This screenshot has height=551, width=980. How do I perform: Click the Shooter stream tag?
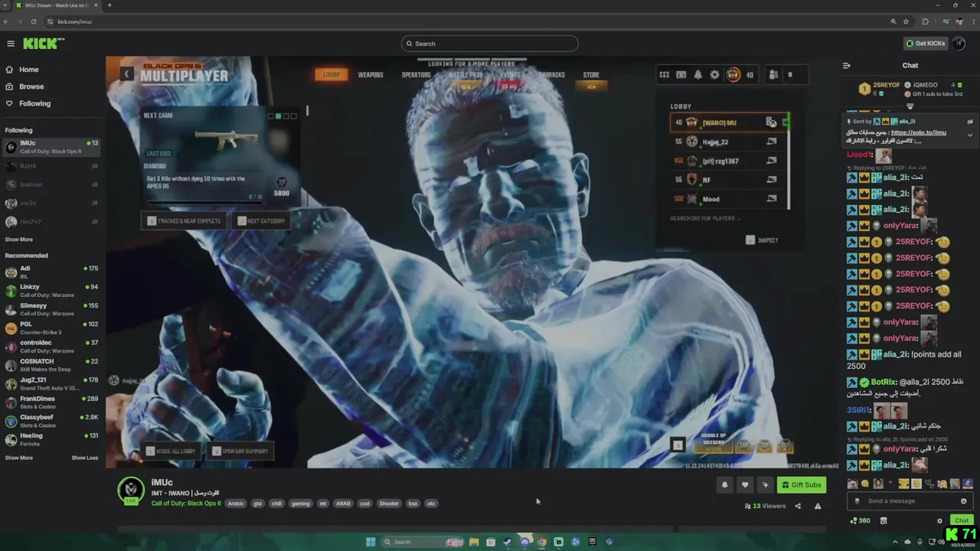(x=389, y=504)
